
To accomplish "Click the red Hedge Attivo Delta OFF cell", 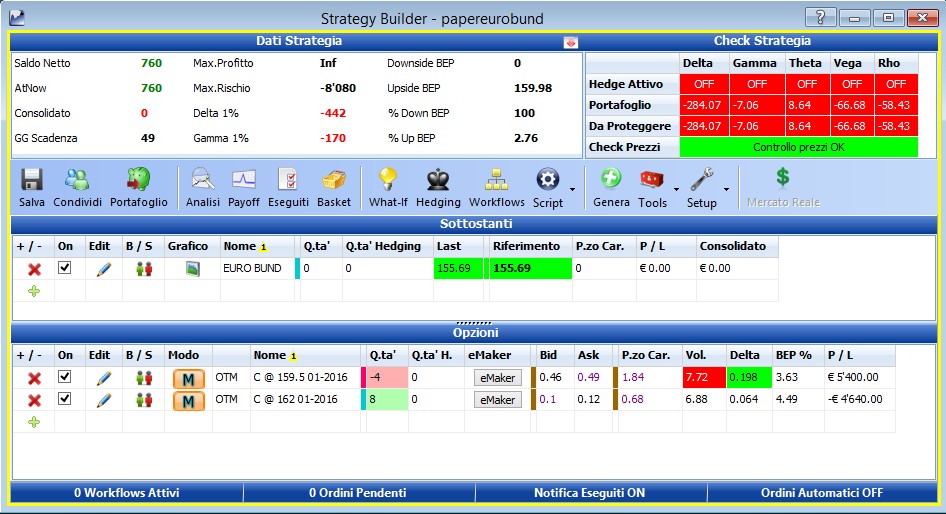I will [704, 84].
